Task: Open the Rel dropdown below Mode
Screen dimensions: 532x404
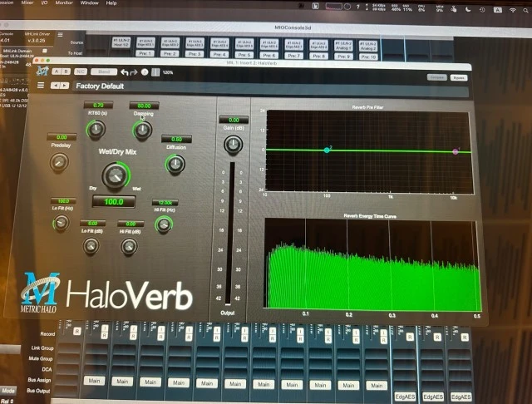Action: point(7,401)
